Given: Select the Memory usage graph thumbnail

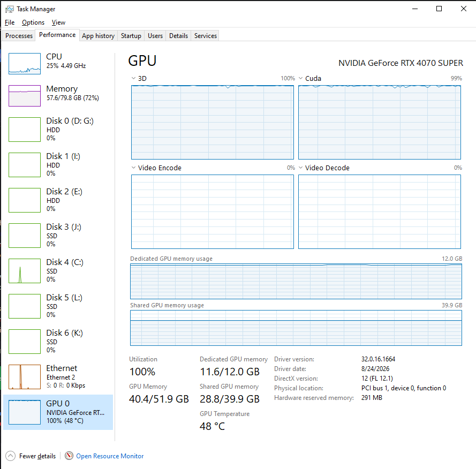Looking at the screenshot, I should (x=25, y=96).
